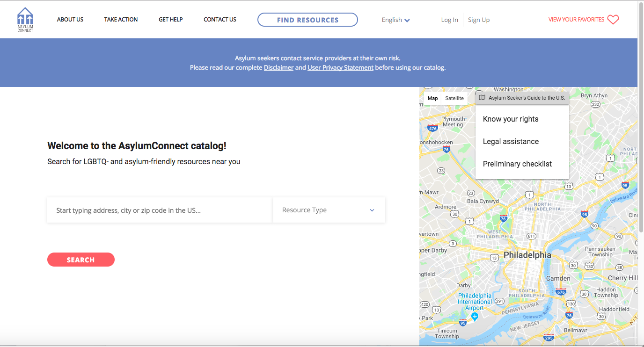644x347 pixels.
Task: Select Know your rights from the guide menu
Action: point(522,119)
